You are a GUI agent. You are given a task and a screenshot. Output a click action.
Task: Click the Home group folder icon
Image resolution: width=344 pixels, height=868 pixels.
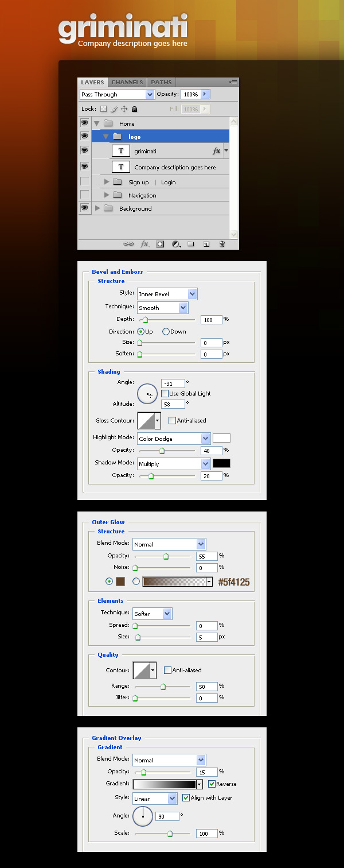tap(108, 123)
